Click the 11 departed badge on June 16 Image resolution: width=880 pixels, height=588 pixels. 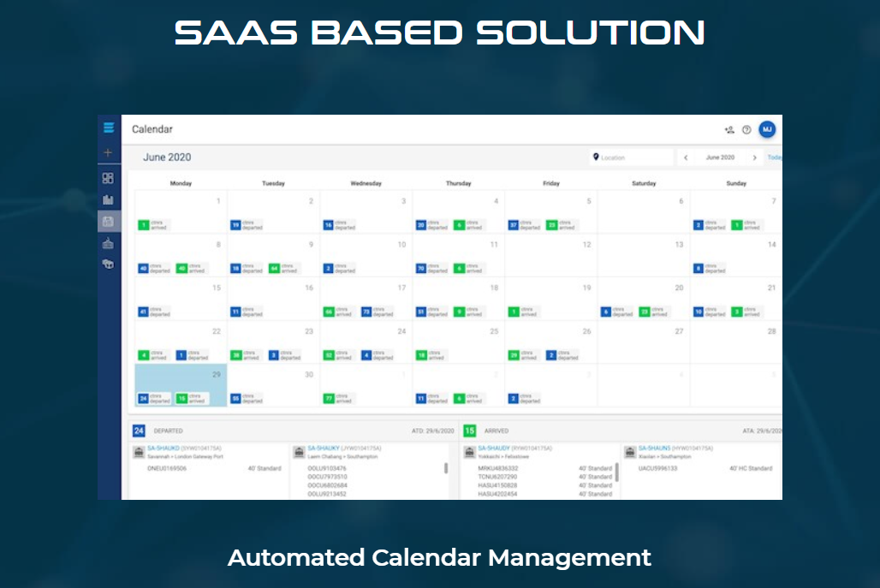[x=247, y=312]
